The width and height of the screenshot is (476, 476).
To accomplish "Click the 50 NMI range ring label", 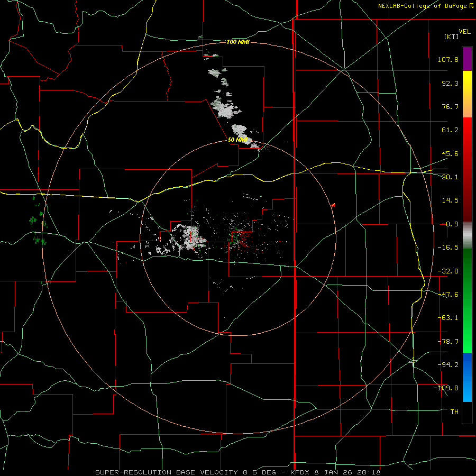I will click(x=237, y=140).
